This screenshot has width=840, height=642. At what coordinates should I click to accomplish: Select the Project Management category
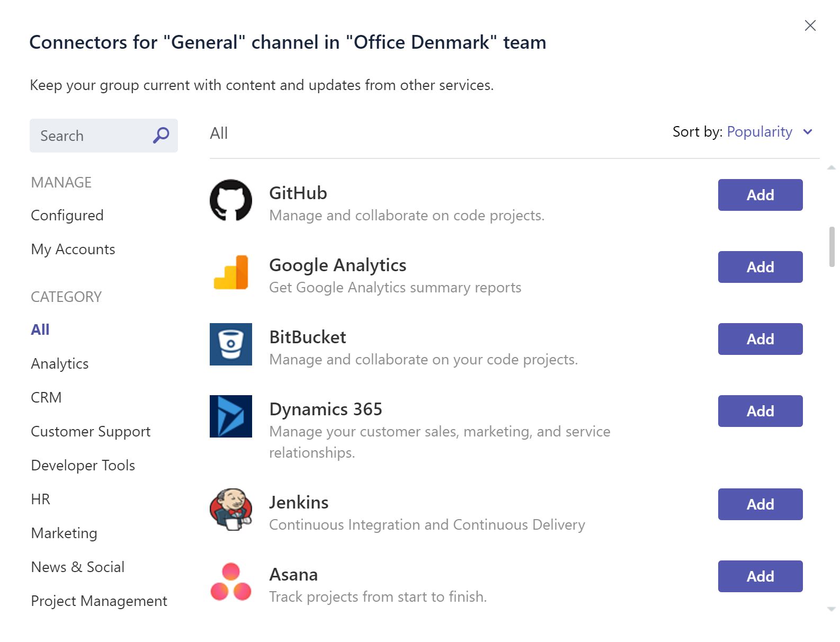[99, 601]
